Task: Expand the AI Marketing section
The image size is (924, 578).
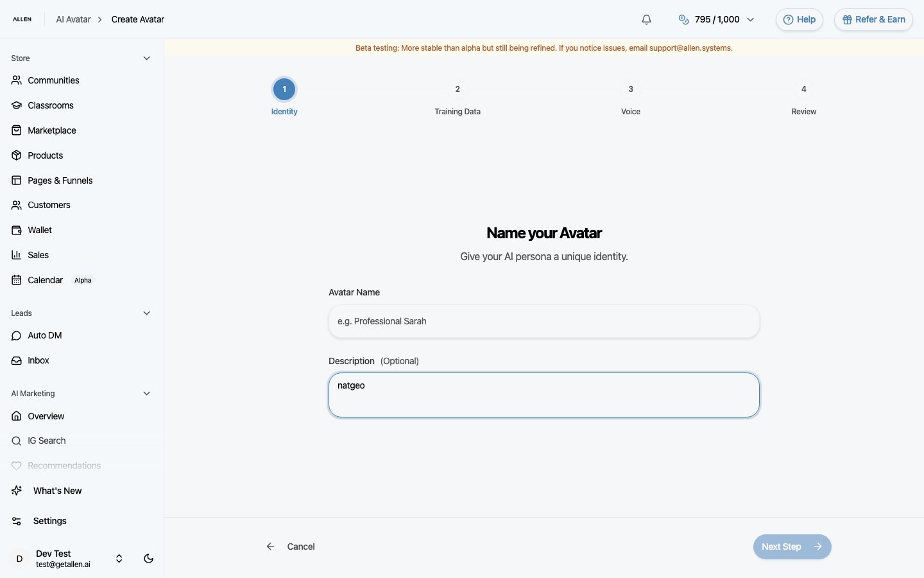Action: pyautogui.click(x=146, y=393)
